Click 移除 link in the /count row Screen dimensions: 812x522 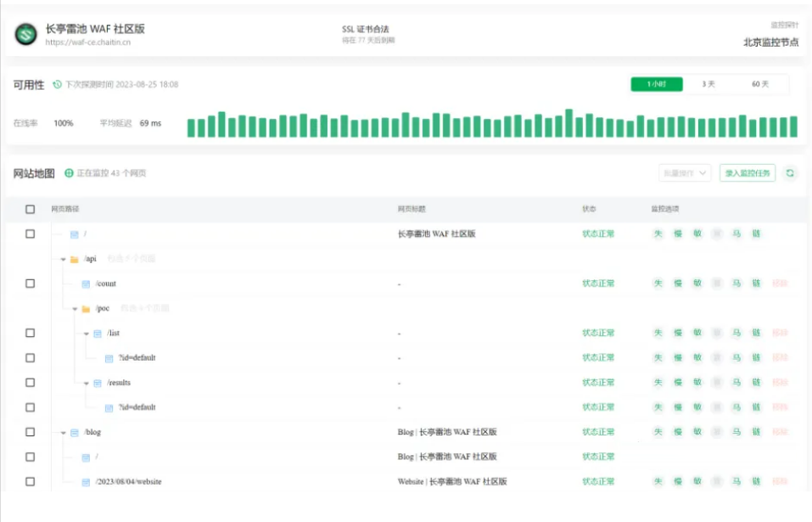(x=779, y=283)
